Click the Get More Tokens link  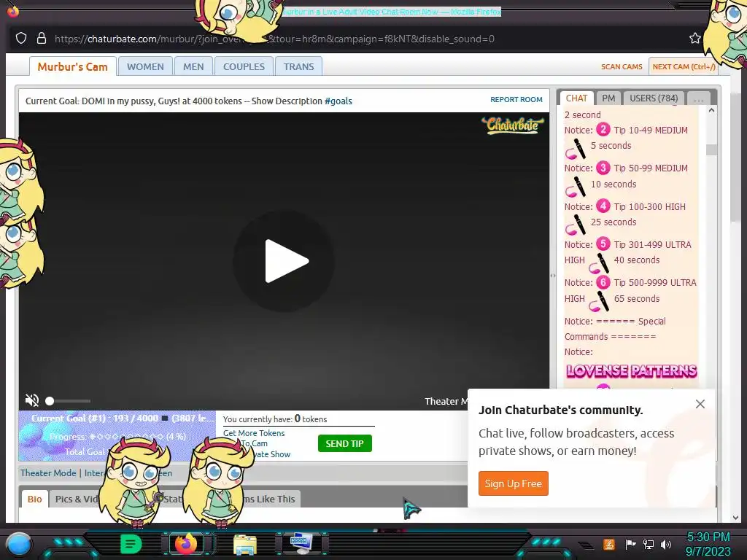(x=253, y=433)
